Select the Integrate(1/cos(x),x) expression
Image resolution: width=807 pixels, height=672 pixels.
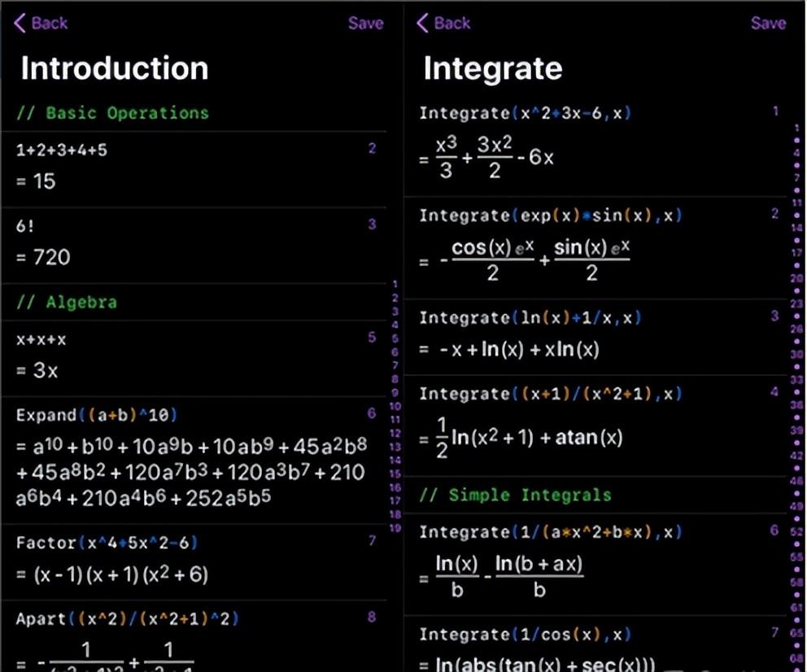pos(526,635)
